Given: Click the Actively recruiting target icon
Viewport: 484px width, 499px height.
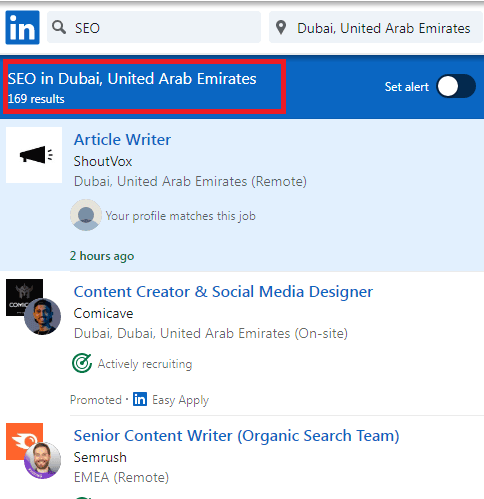Looking at the screenshot, I should pyautogui.click(x=82, y=363).
